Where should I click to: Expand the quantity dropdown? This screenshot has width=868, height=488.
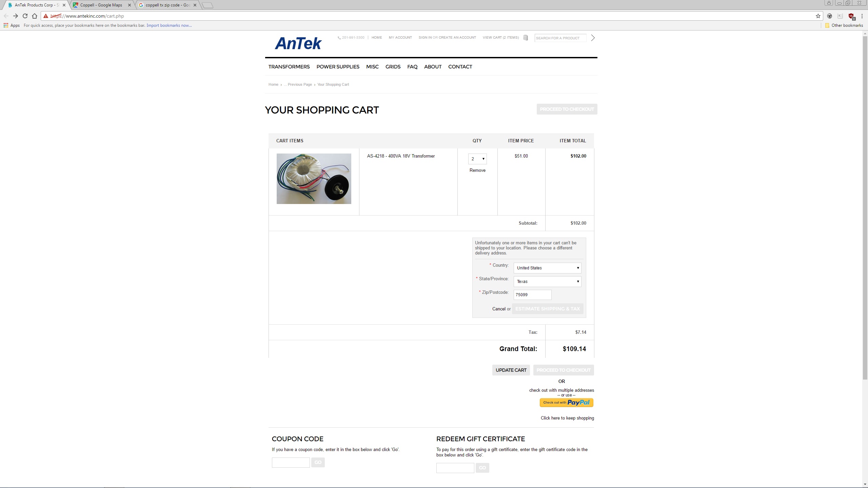tap(477, 159)
